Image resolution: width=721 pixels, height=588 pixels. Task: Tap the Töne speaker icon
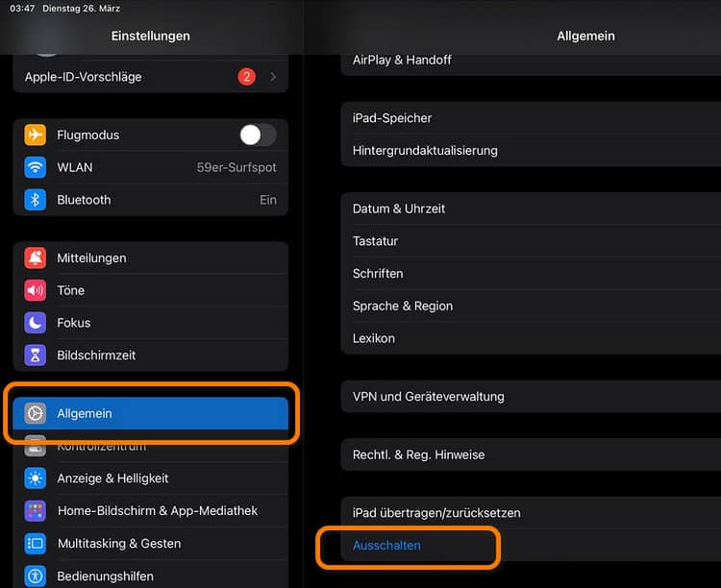(35, 290)
